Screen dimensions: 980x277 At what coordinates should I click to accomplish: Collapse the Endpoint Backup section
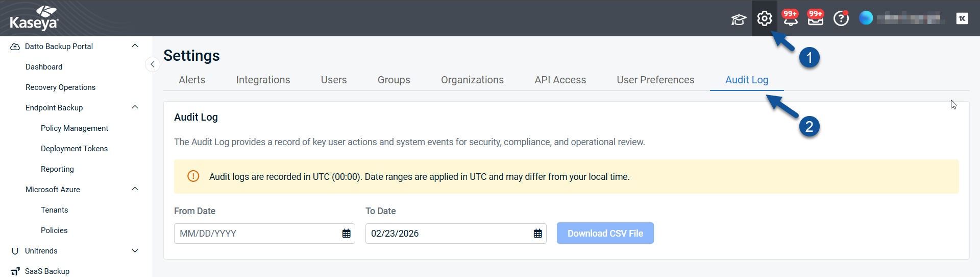coord(135,107)
